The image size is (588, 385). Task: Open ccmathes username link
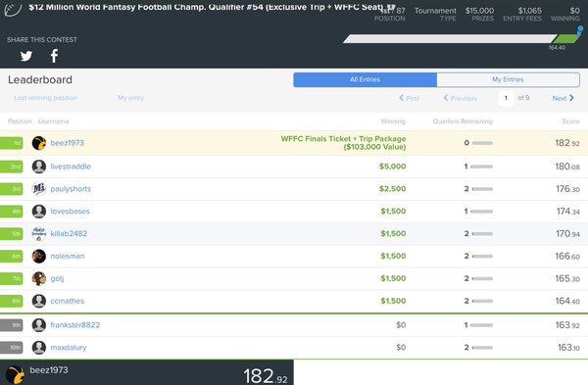(67, 301)
